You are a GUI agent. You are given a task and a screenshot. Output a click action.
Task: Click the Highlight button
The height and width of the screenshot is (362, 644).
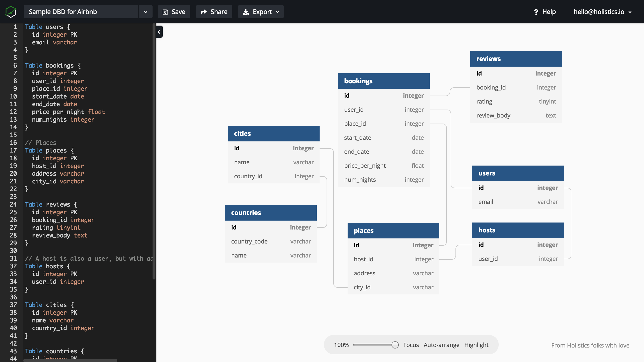(476, 345)
